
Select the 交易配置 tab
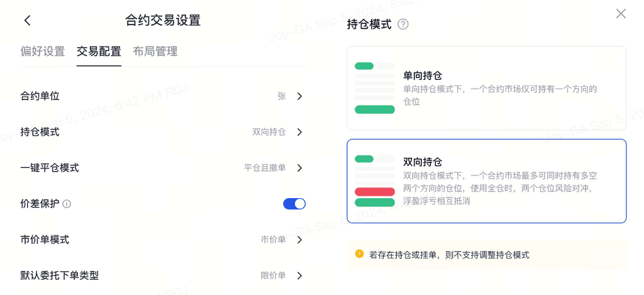99,52
